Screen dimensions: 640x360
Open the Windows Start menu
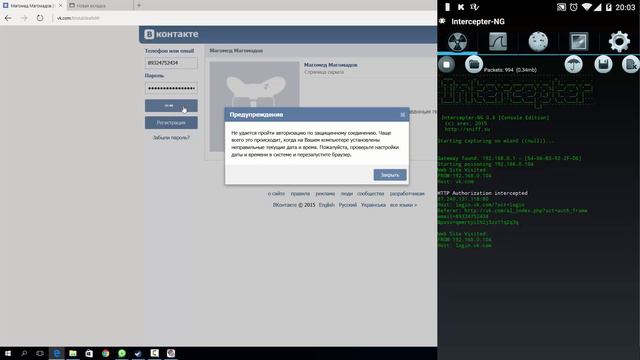8,353
